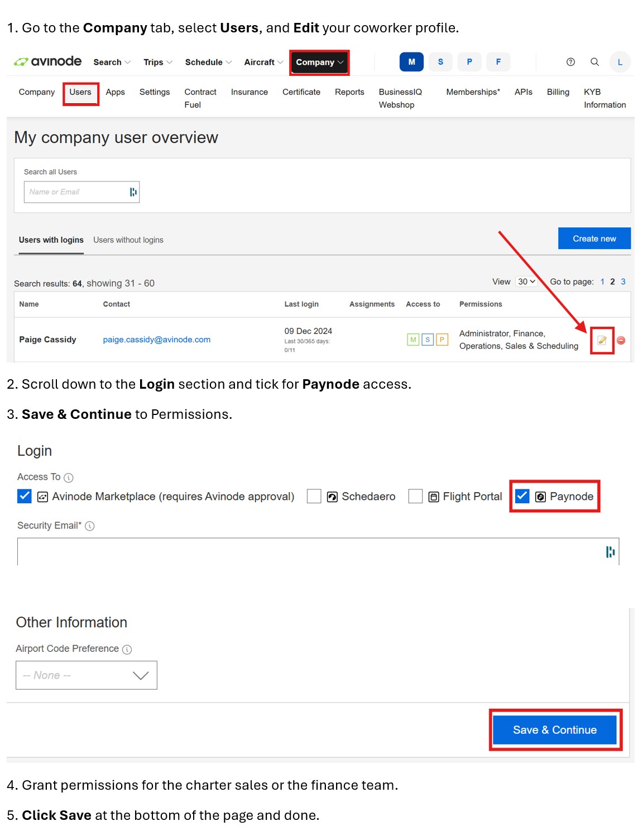Open the user avatar L menu

pyautogui.click(x=620, y=62)
